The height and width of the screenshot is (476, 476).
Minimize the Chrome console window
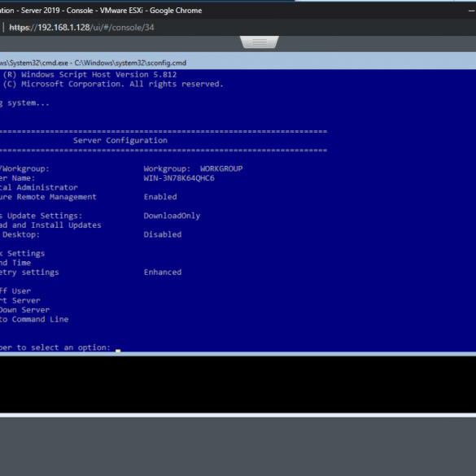pyautogui.click(x=472, y=11)
